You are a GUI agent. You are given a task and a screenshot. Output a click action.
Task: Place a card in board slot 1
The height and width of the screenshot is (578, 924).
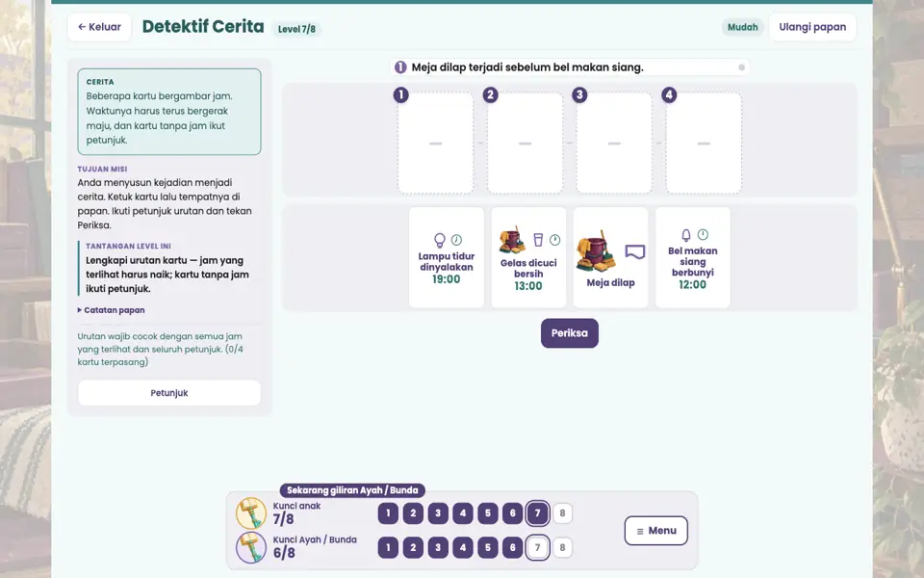tap(435, 144)
